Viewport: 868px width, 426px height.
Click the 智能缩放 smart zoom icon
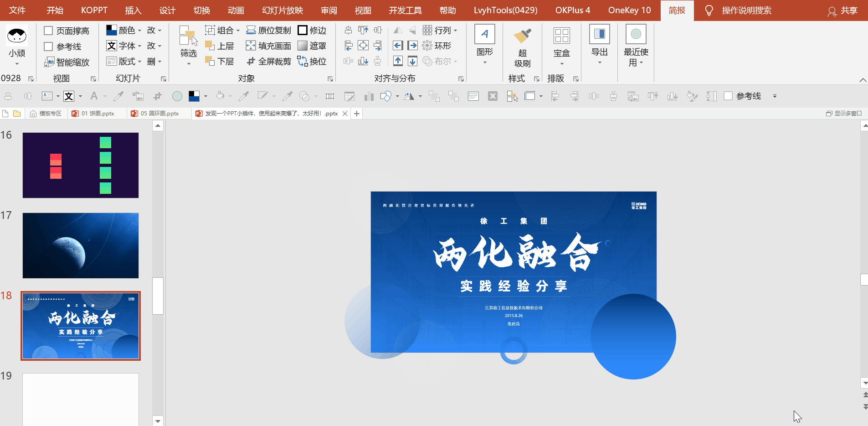coord(49,62)
